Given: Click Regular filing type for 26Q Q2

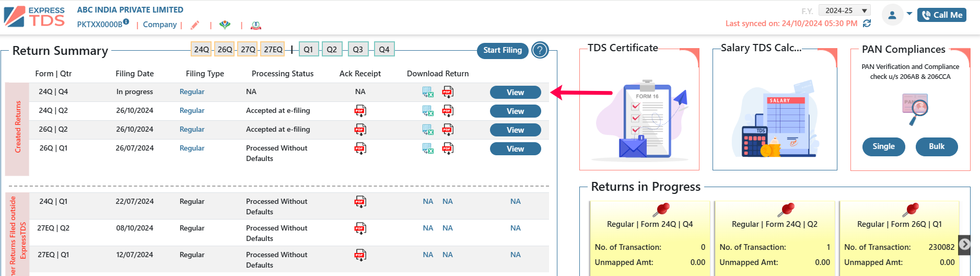Looking at the screenshot, I should click(192, 129).
